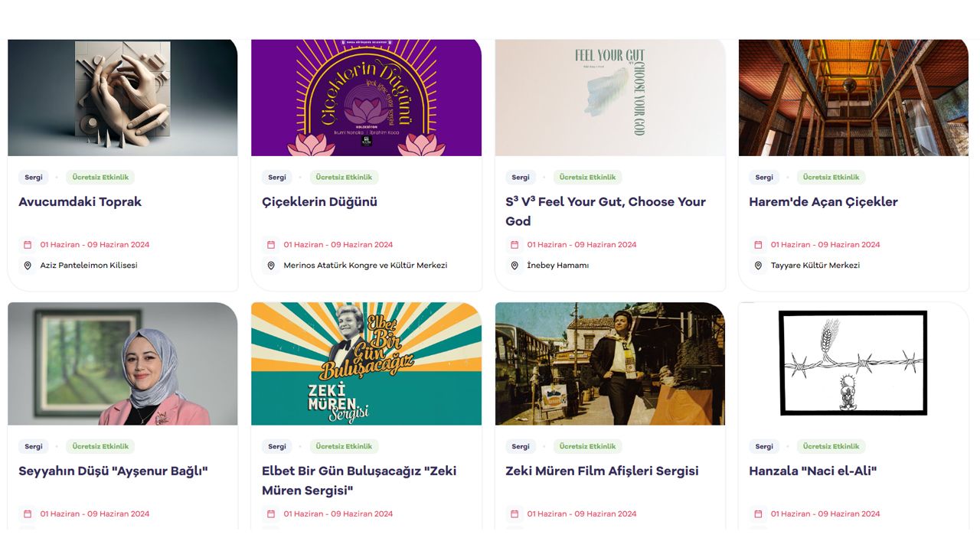Open the Seyyahın Düşü portrait photo
The width and height of the screenshot is (980, 551).
tap(122, 364)
